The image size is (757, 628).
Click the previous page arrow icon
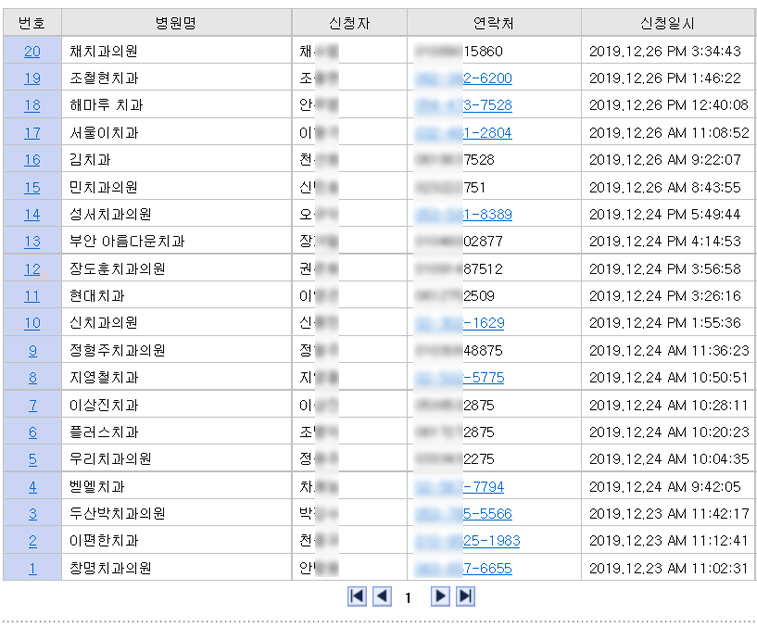pos(381,596)
